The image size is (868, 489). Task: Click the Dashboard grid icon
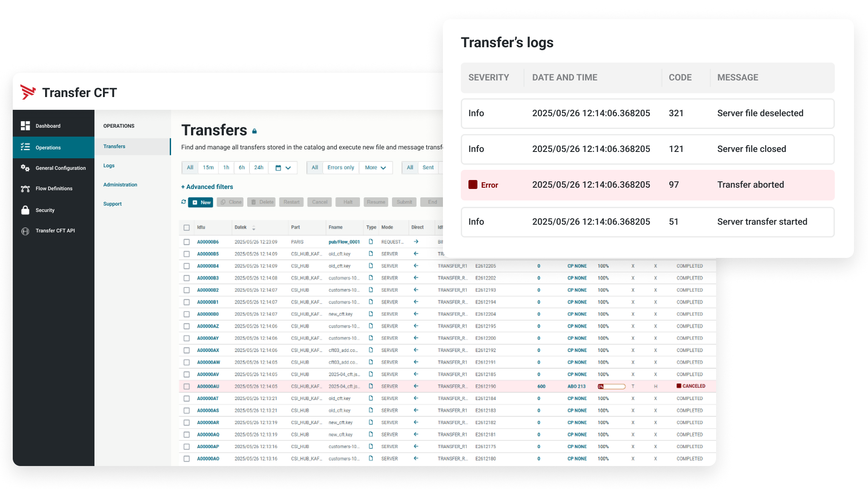26,126
